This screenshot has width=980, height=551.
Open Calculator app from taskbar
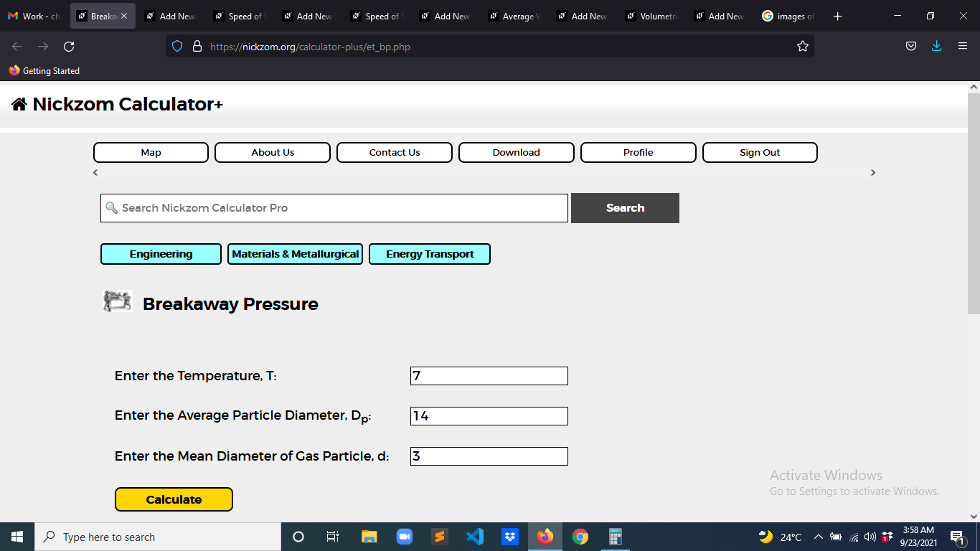click(615, 537)
